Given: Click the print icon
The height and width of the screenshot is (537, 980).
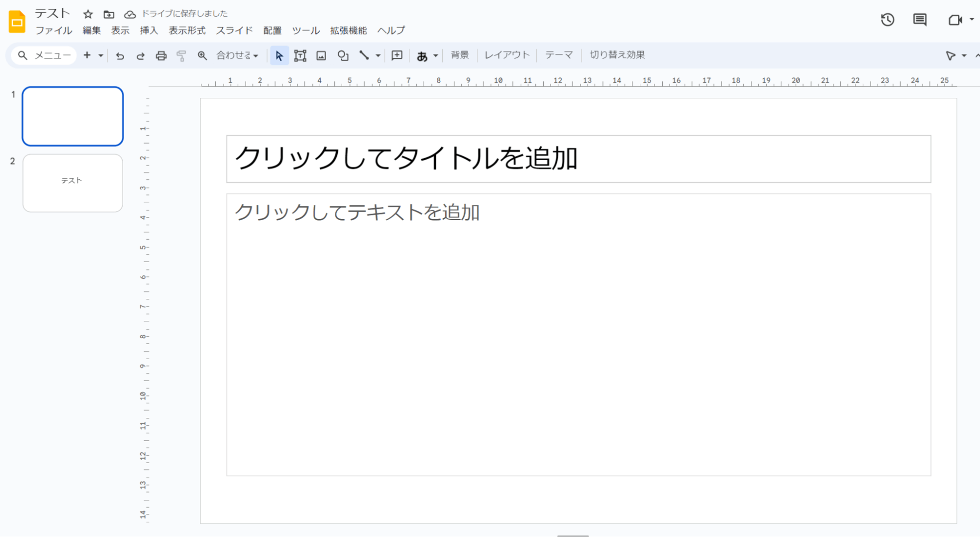Looking at the screenshot, I should (161, 55).
